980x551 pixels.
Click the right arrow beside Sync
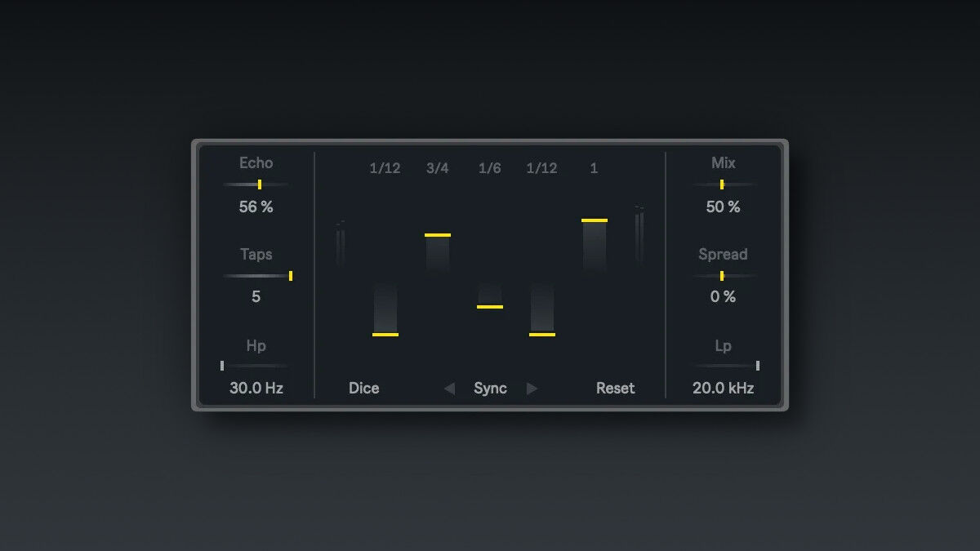[x=532, y=389]
